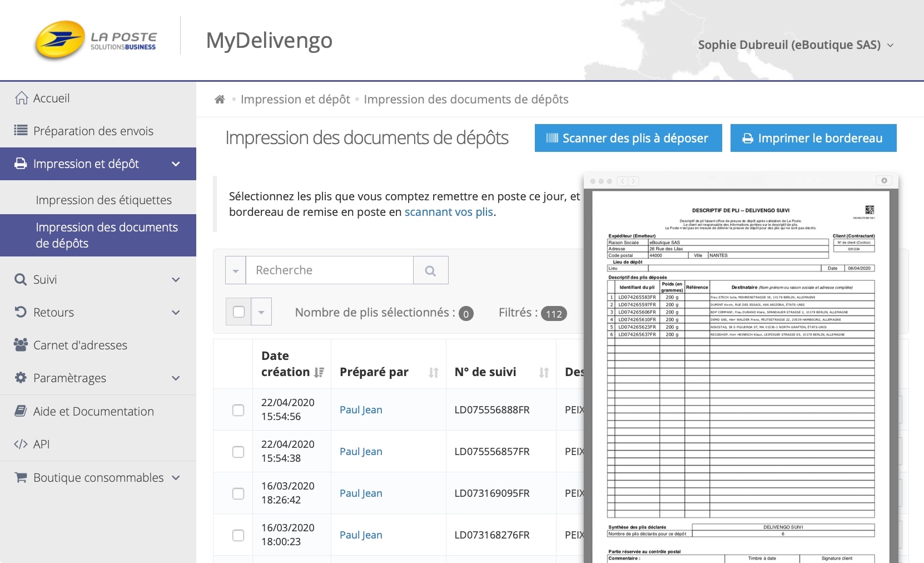Open Préparation des envois menu item
924x563 pixels.
[x=98, y=131]
